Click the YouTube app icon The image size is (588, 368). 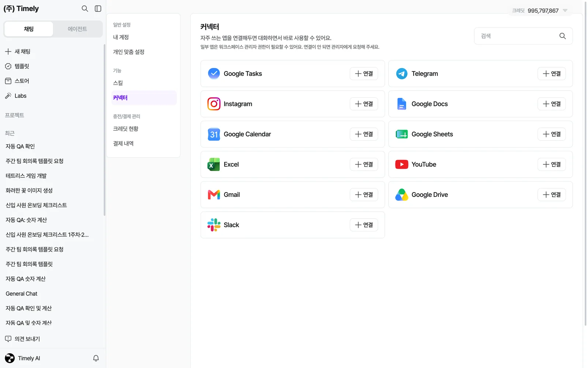point(402,164)
